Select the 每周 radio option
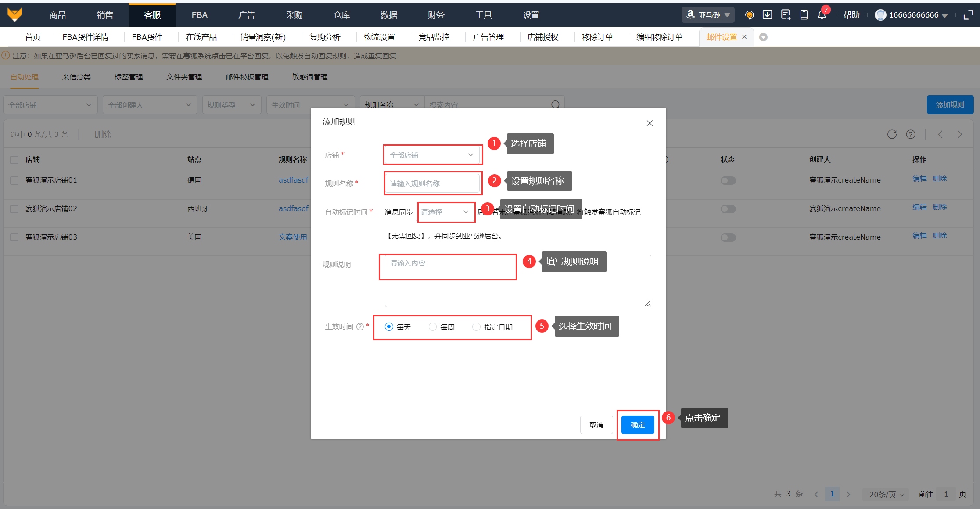Screen dimensions: 980x509 click(x=433, y=327)
